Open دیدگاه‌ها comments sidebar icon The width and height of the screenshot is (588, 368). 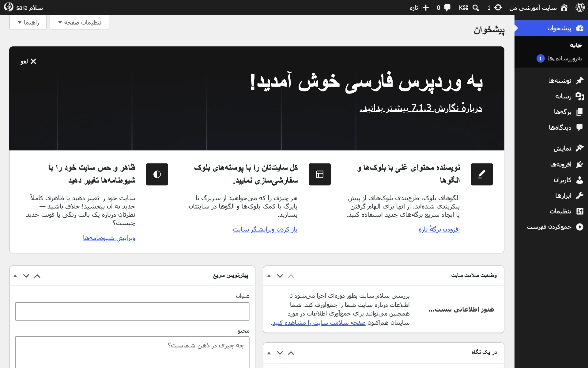(x=580, y=128)
